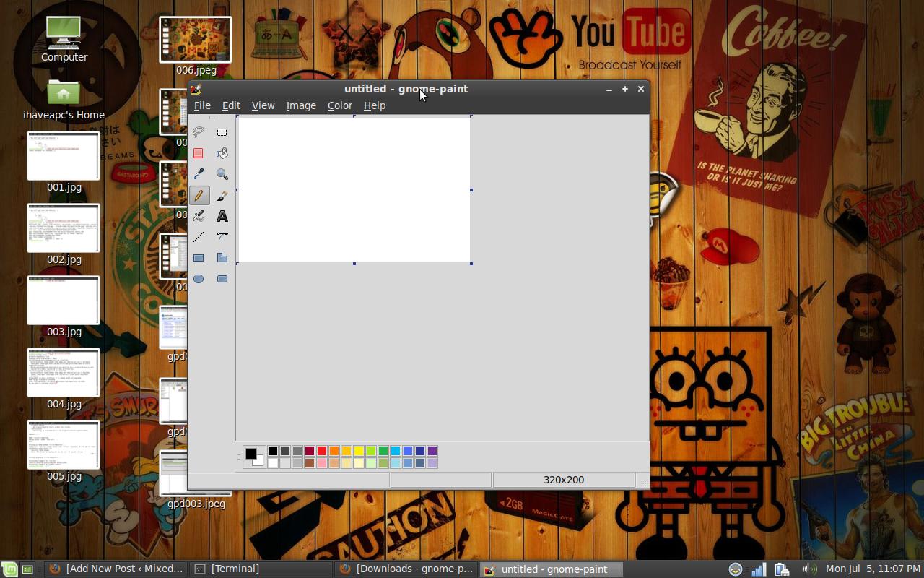Select the text tool

(x=222, y=215)
